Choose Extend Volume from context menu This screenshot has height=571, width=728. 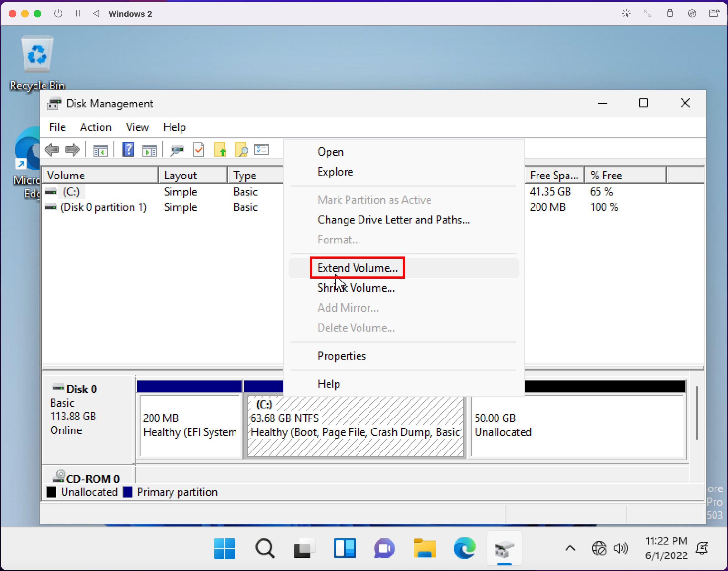point(357,268)
